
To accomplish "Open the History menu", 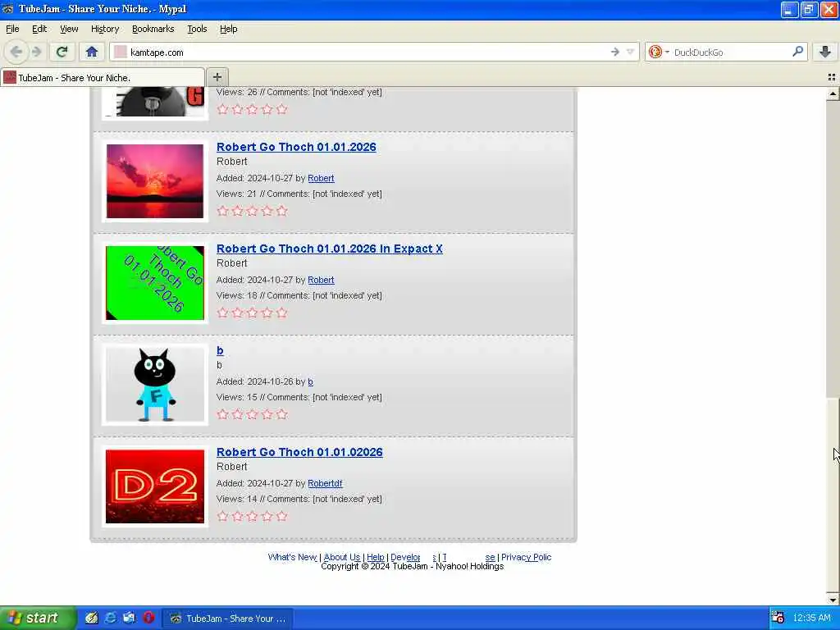I will coord(104,29).
